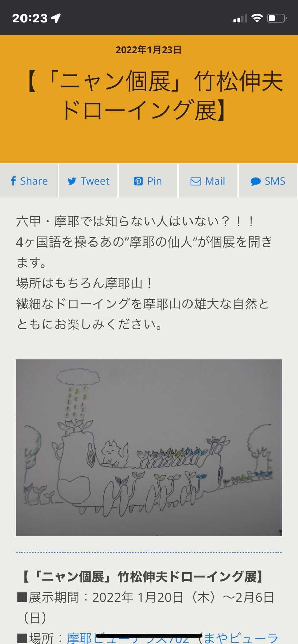Send the article via SMS
Viewport: 298px width, 644px height.
click(268, 181)
